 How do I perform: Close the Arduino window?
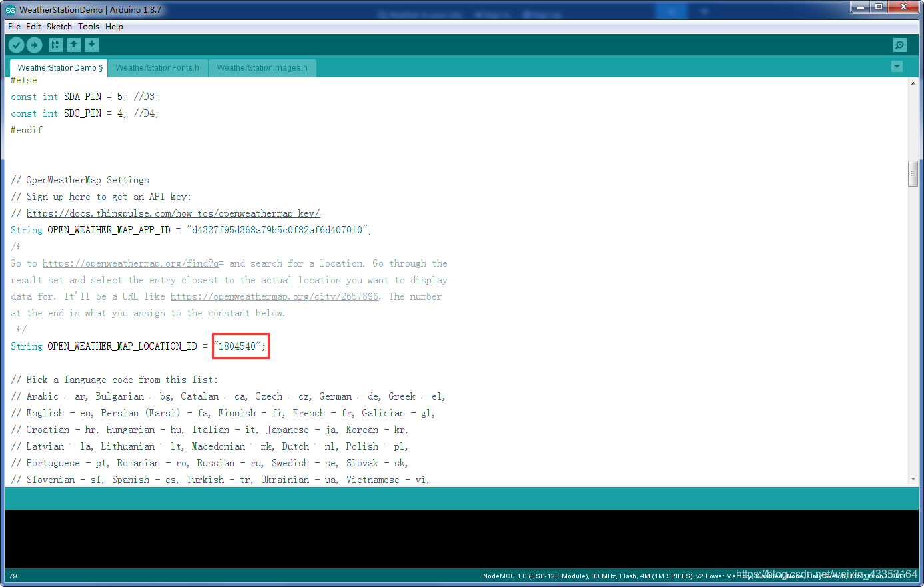904,7
